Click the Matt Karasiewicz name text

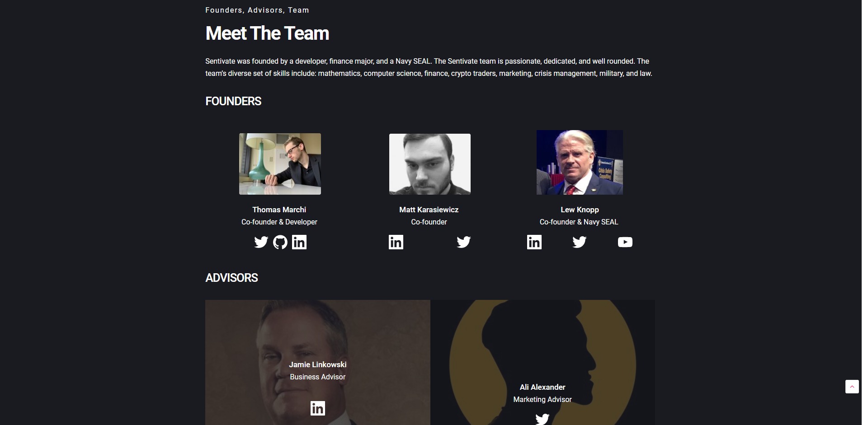(429, 210)
